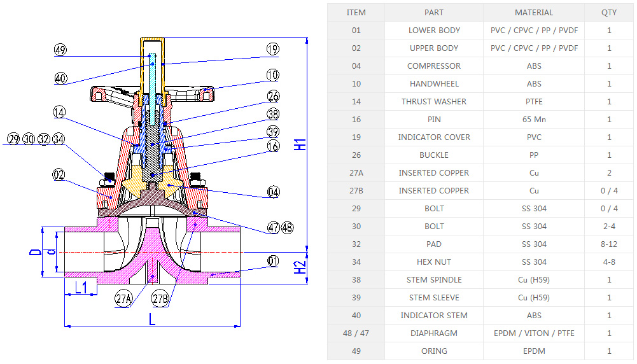Click callout balloon 27A below the valve body
This screenshot has height=364, width=637.
coord(123,298)
